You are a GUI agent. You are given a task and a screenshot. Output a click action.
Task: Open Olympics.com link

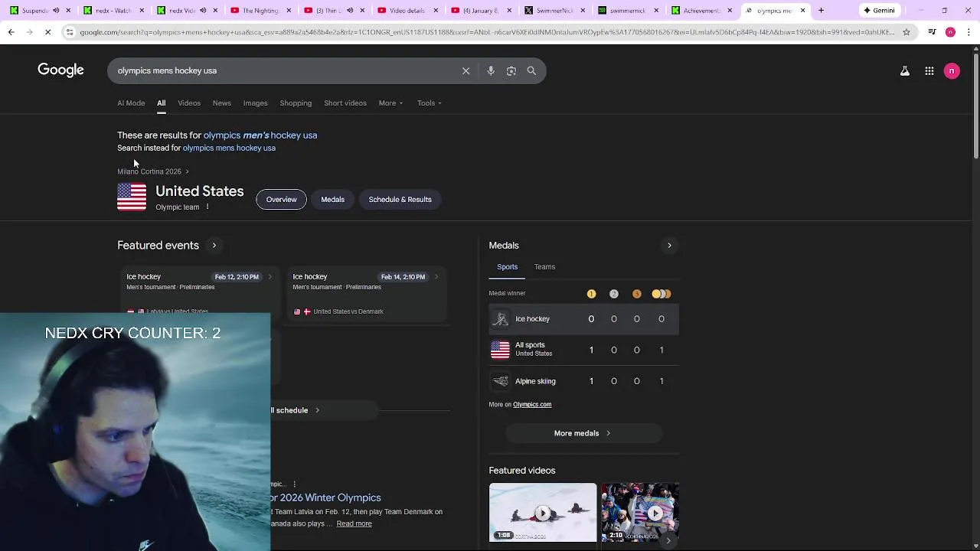click(x=532, y=405)
